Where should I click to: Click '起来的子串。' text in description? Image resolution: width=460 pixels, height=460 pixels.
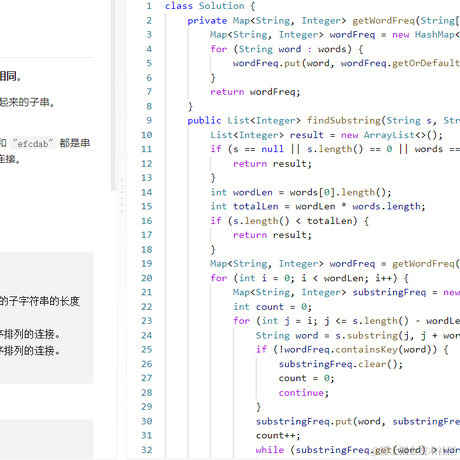27,102
